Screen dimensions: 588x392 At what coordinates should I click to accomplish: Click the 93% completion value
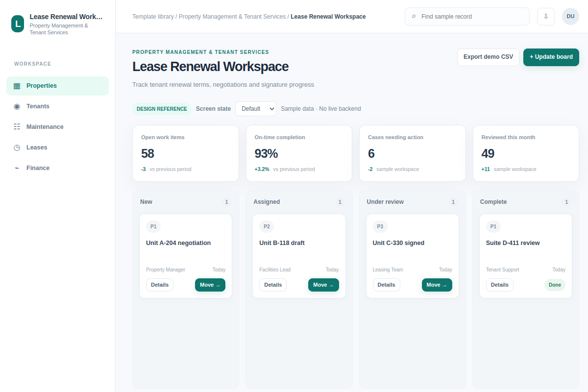coord(266,154)
